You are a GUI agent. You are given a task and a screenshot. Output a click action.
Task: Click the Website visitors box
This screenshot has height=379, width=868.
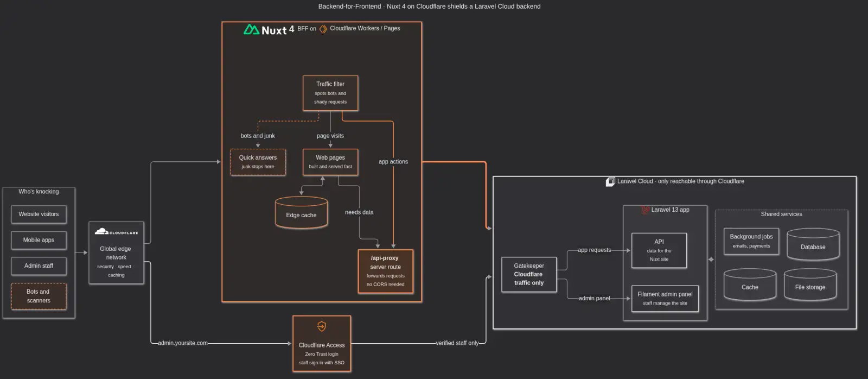pos(39,214)
